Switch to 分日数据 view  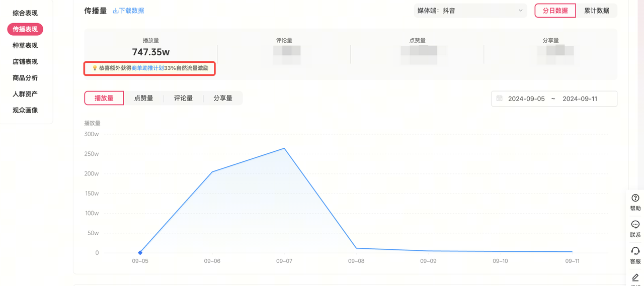coord(555,11)
